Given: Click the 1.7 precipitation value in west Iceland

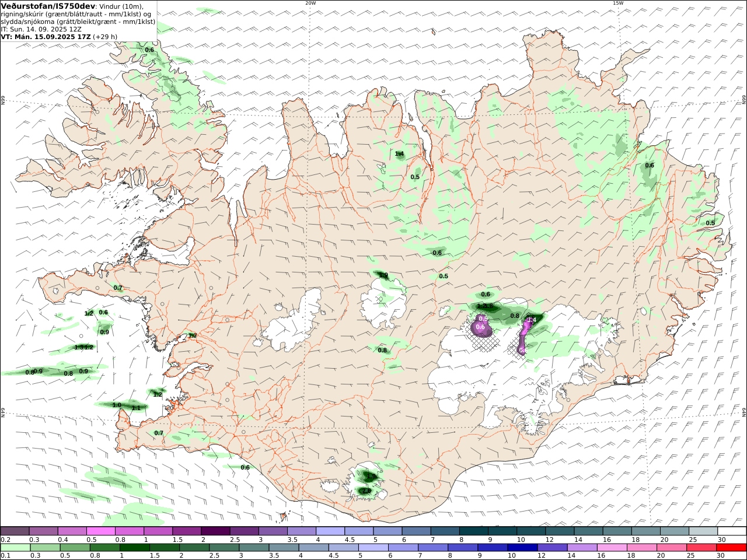Looking at the screenshot, I should click(x=192, y=335).
